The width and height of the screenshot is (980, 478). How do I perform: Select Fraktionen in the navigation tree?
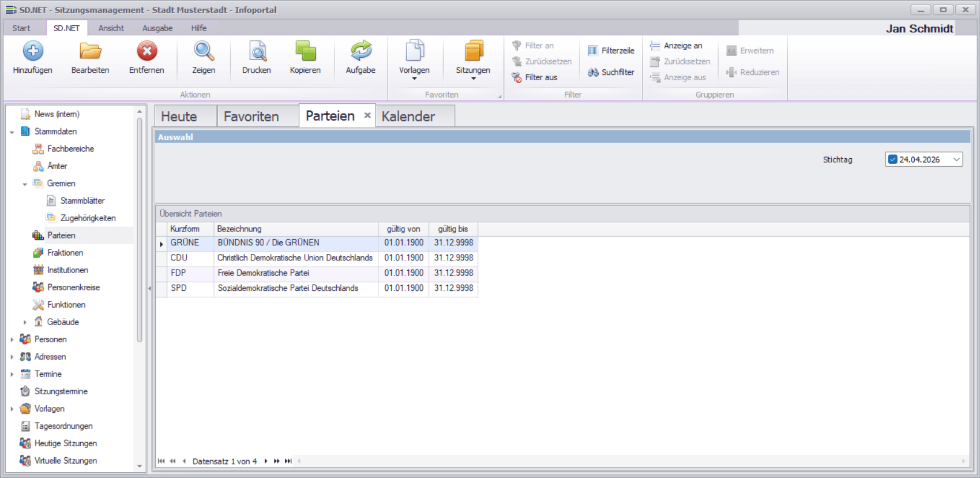point(65,253)
